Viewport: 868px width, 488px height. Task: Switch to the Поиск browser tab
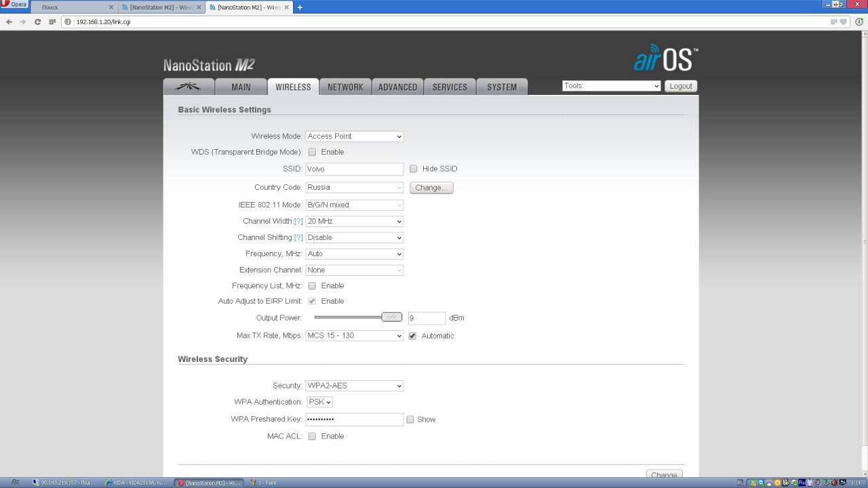pyautogui.click(x=73, y=7)
